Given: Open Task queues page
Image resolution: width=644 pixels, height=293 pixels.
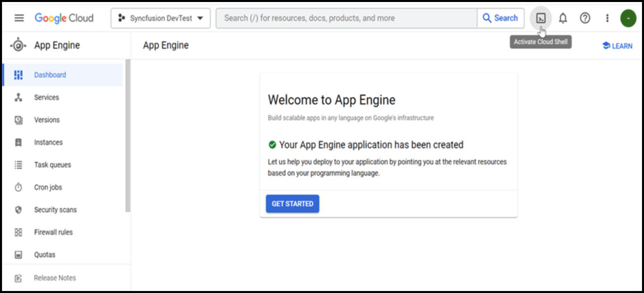Looking at the screenshot, I should click(52, 165).
